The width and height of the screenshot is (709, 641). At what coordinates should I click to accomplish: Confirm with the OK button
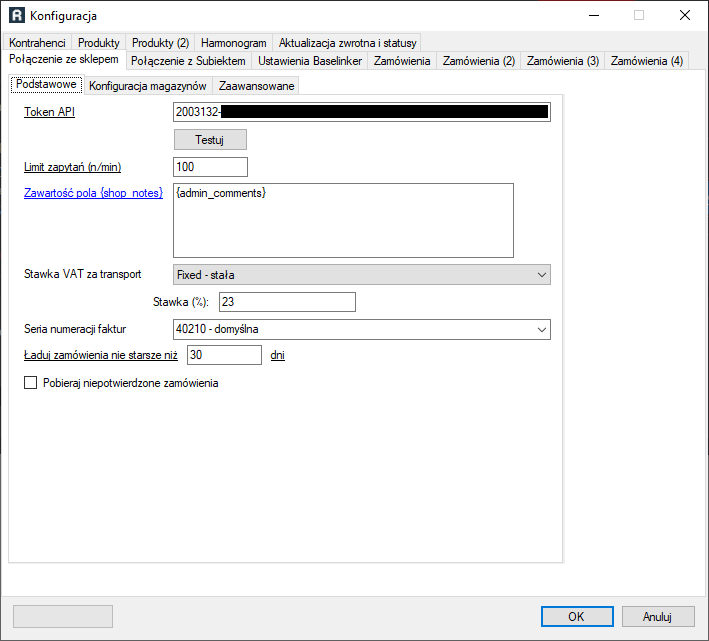click(577, 617)
